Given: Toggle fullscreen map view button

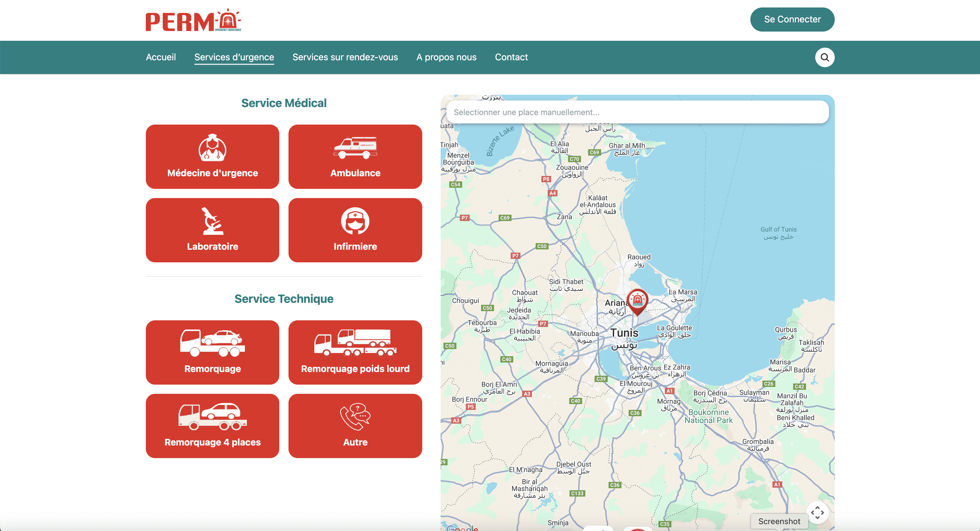Looking at the screenshot, I should 817,512.
